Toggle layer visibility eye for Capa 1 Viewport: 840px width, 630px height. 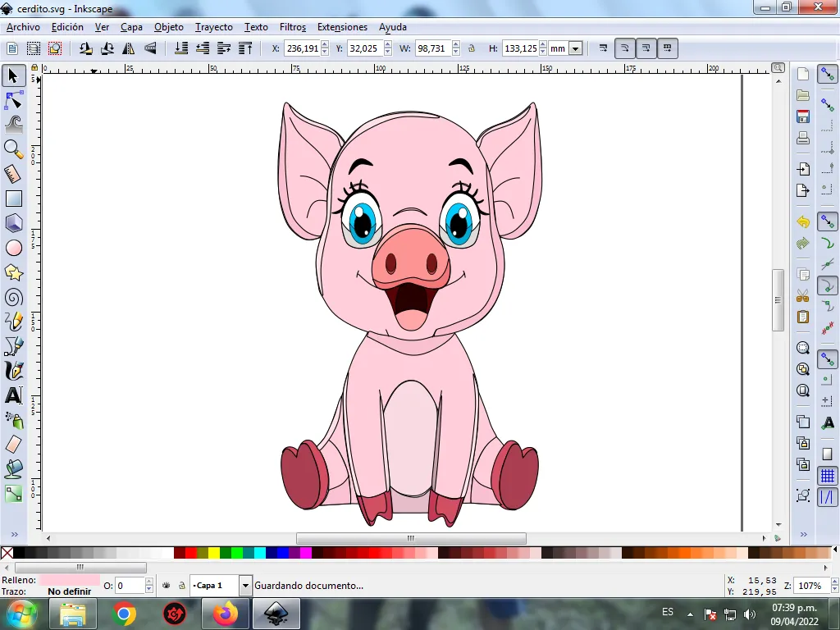pyautogui.click(x=166, y=586)
